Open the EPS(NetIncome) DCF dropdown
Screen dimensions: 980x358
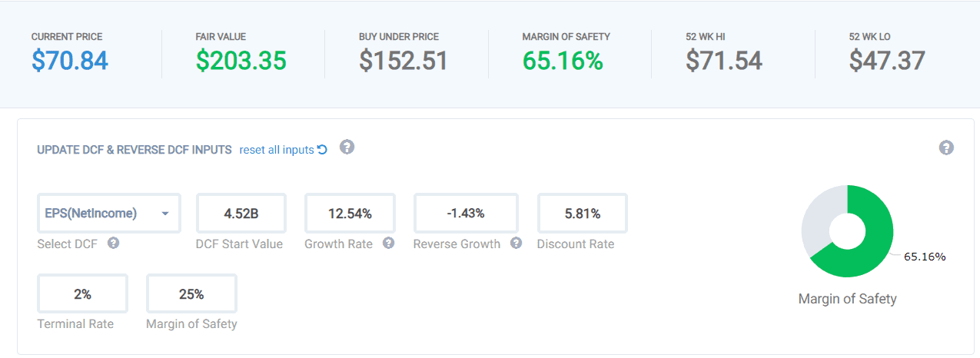click(x=108, y=214)
